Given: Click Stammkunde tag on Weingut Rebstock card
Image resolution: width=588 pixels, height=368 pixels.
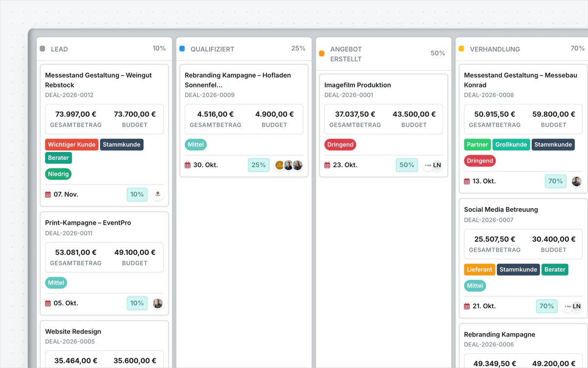Looking at the screenshot, I should (122, 145).
